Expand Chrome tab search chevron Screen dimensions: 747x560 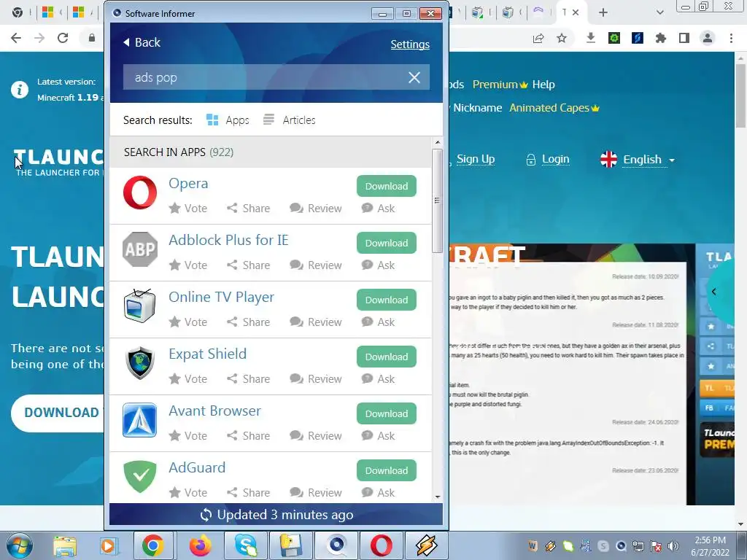[x=659, y=13]
